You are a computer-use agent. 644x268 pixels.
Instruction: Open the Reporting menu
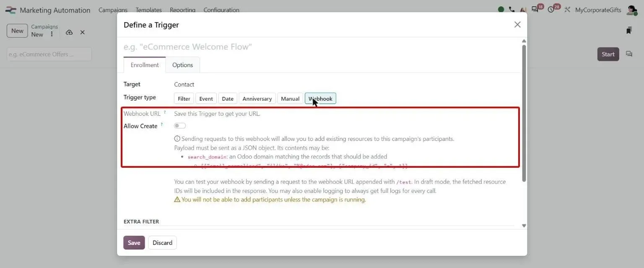182,10
